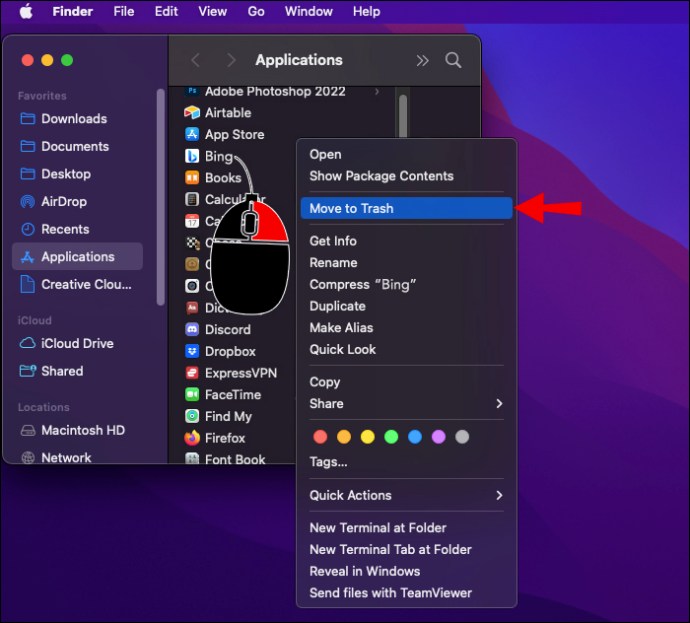Click the Shared folder icon in sidebar
Image resolution: width=690 pixels, height=623 pixels.
tap(28, 371)
